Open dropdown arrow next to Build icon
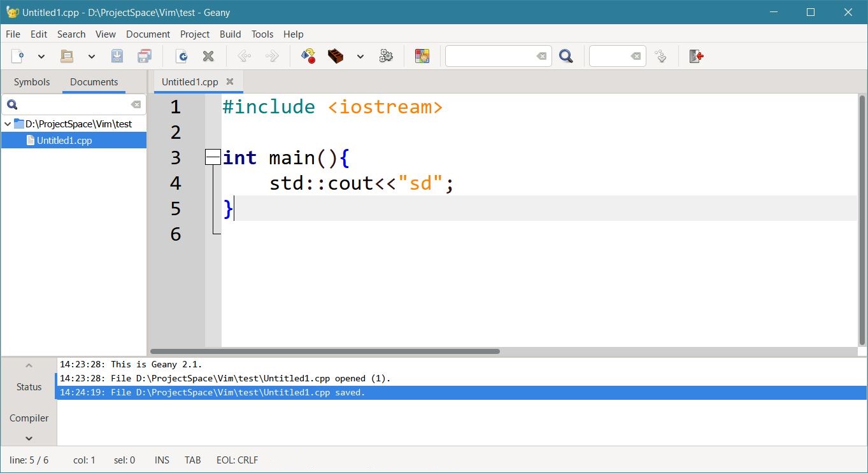The image size is (868, 473). [360, 57]
